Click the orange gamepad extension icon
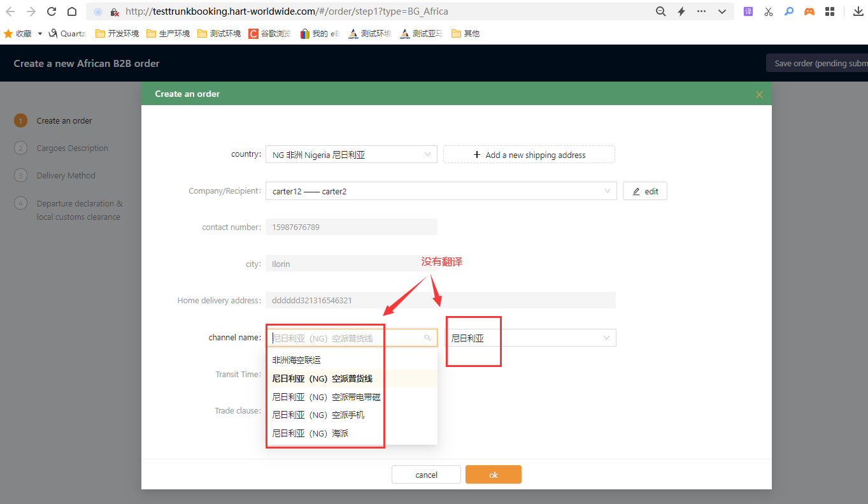 point(809,11)
